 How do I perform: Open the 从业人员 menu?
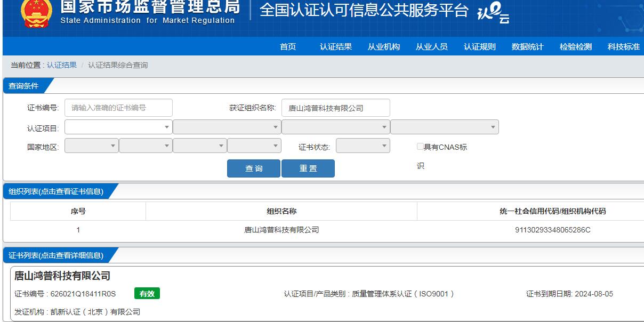[432, 46]
